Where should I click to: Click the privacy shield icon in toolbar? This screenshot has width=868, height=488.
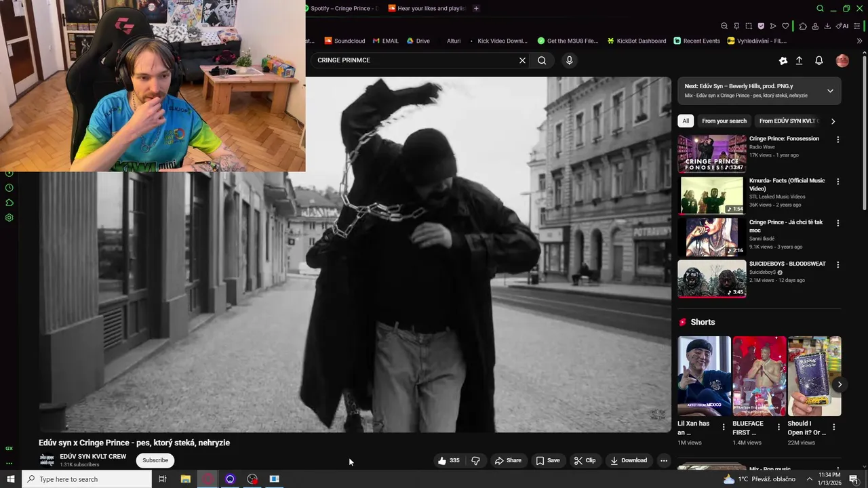[761, 26]
